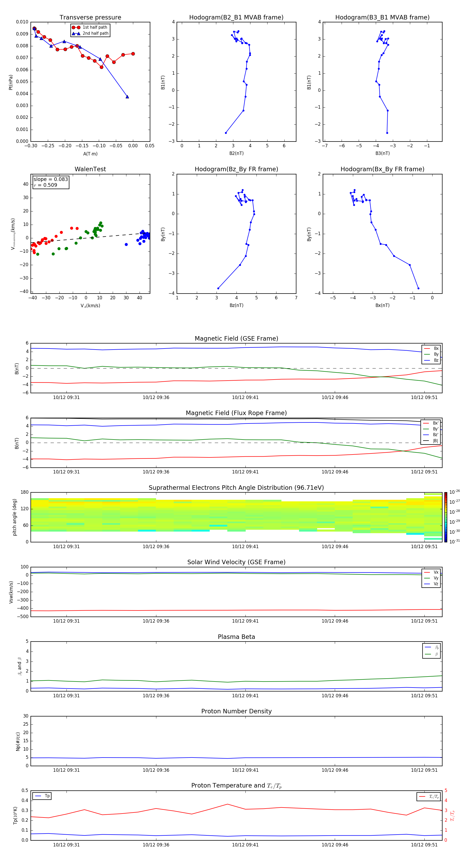This screenshot has width=473, height=868.
Task: Click the "B3(nT)" x-axis label
Action: tap(382, 153)
